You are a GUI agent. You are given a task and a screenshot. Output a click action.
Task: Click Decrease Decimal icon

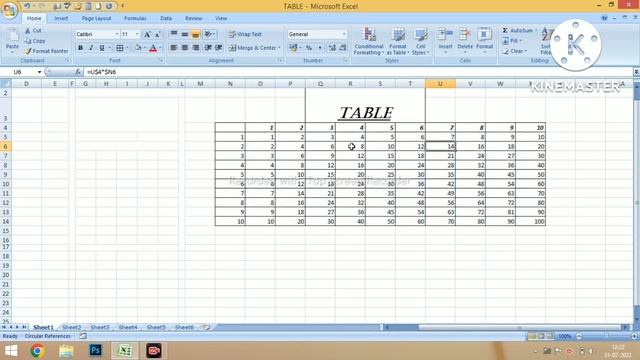pos(343,48)
